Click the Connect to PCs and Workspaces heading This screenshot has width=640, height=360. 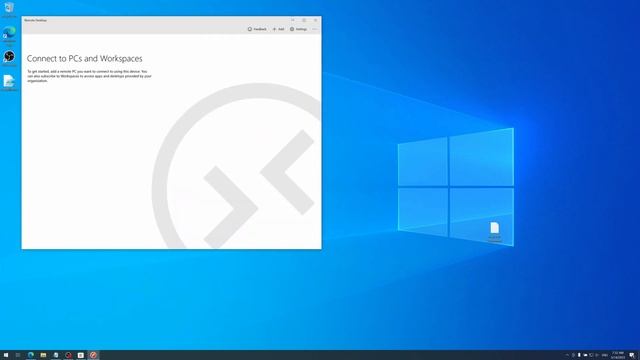(x=84, y=58)
